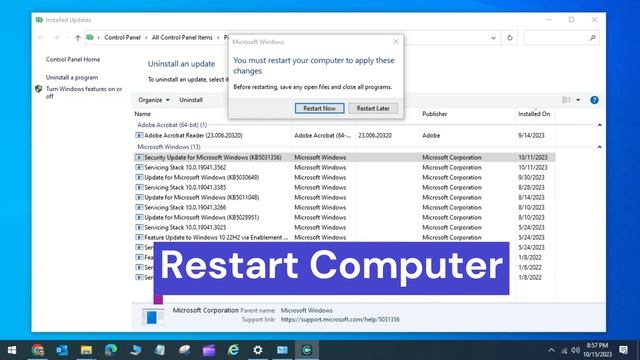Click All Control Panel Items breadcrumb
This screenshot has width=640, height=360.
click(x=182, y=38)
